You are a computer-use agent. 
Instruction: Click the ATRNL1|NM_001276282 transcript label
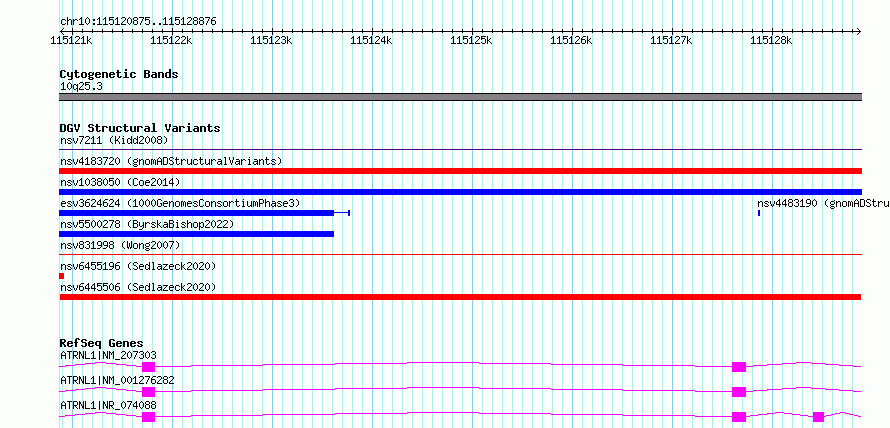117,380
